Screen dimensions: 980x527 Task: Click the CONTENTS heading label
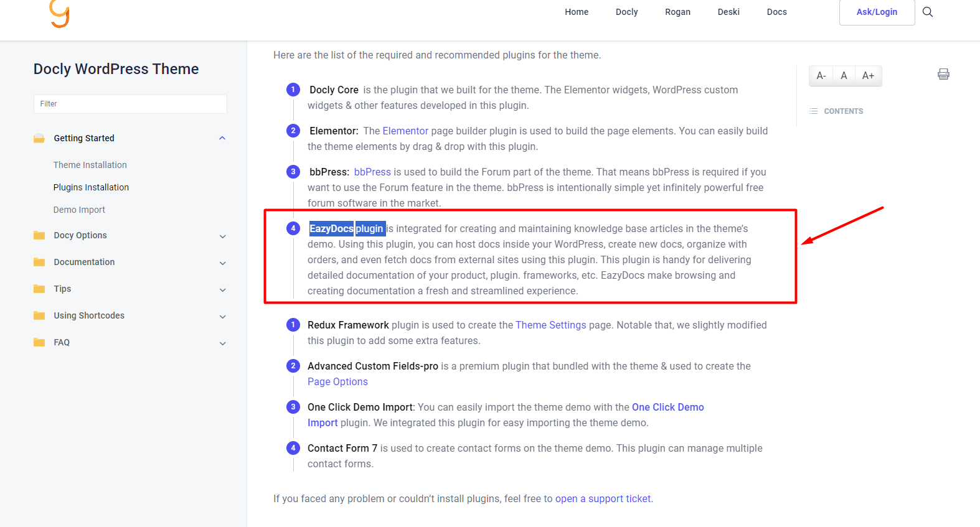pyautogui.click(x=844, y=111)
